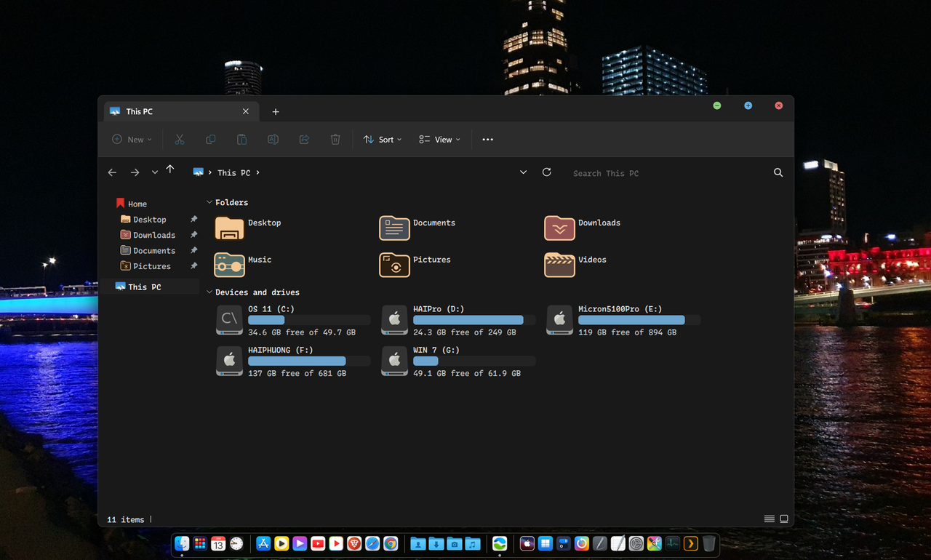This screenshot has height=560, width=931.
Task: Open the View dropdown
Action: (439, 139)
